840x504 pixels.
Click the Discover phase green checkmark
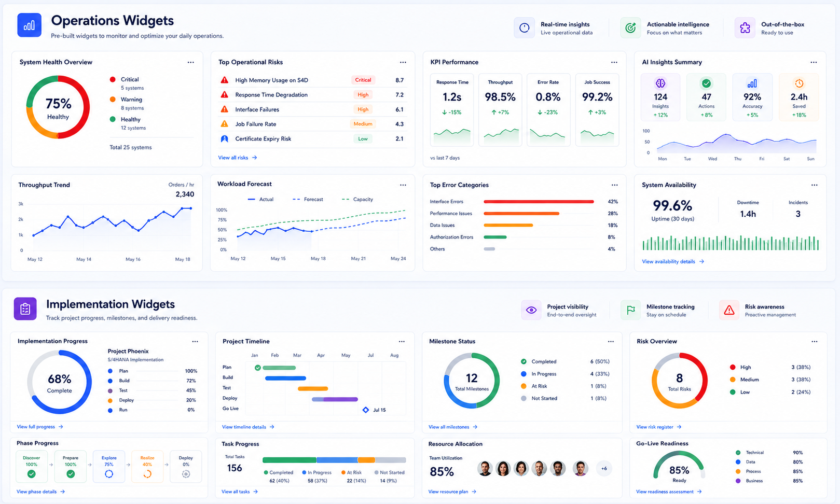pyautogui.click(x=31, y=474)
